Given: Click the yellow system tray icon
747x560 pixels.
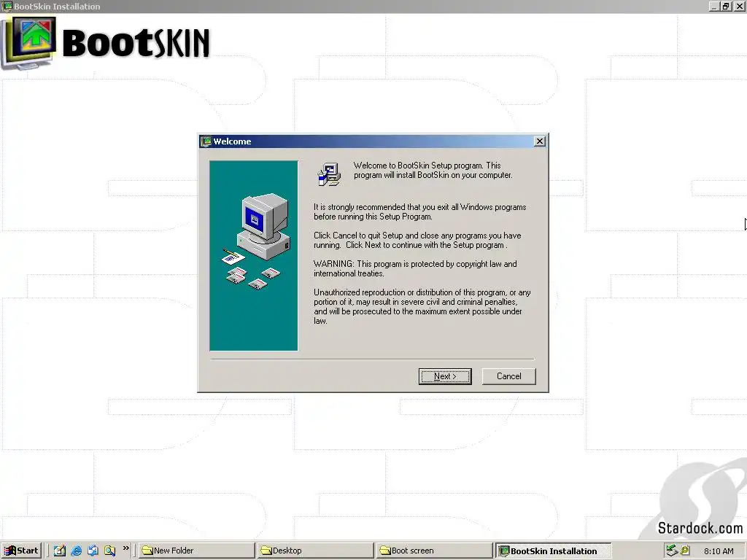Looking at the screenshot, I should click(685, 551).
